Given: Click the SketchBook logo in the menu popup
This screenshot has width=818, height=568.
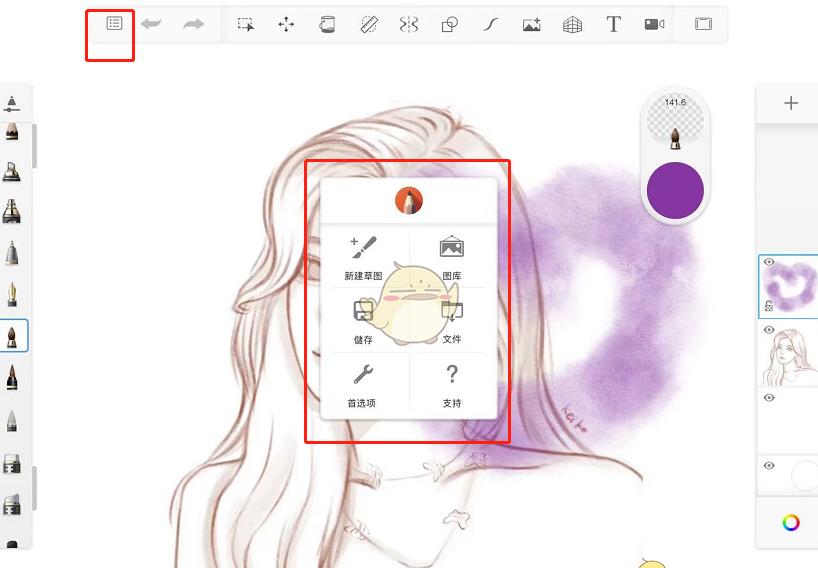Looking at the screenshot, I should (x=408, y=201).
